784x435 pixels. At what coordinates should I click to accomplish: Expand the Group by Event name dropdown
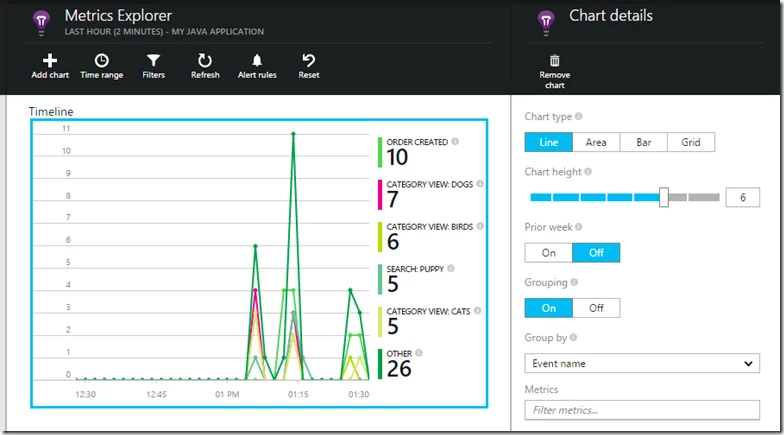tap(642, 363)
